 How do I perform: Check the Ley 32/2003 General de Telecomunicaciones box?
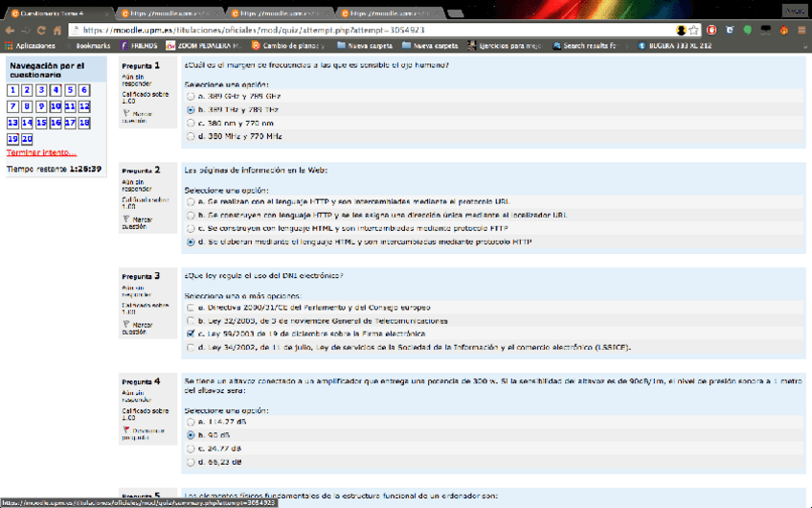point(191,320)
